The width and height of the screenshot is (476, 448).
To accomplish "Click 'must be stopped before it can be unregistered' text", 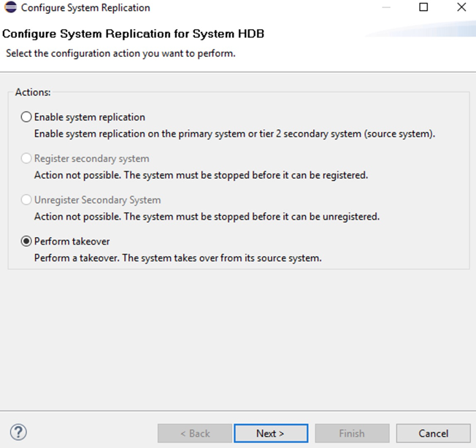I will pyautogui.click(x=277, y=217).
